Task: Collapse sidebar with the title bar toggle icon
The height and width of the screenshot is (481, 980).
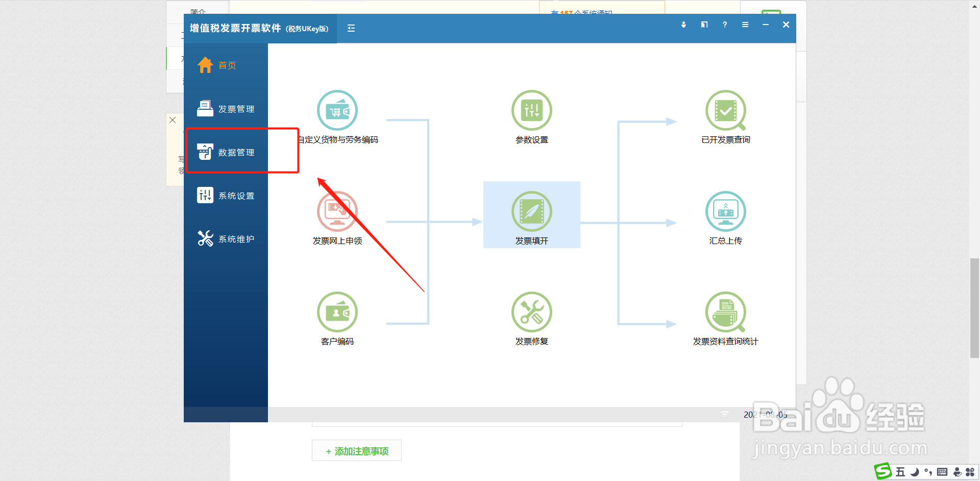Action: point(351,28)
